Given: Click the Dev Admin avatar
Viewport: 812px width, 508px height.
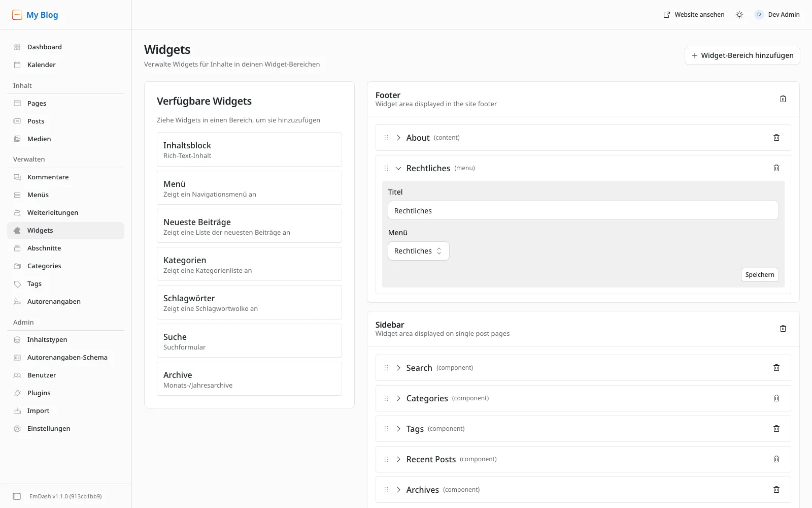Looking at the screenshot, I should click(x=759, y=15).
